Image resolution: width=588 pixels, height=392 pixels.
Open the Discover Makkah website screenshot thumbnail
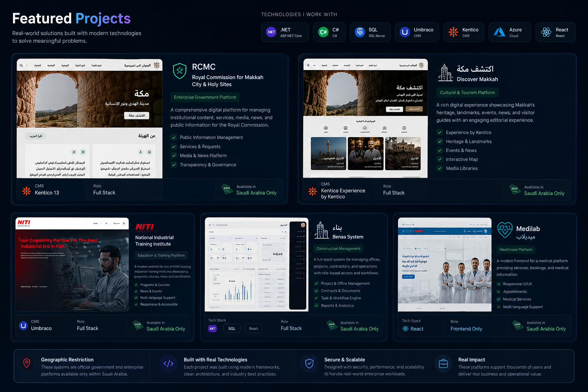coord(366,118)
